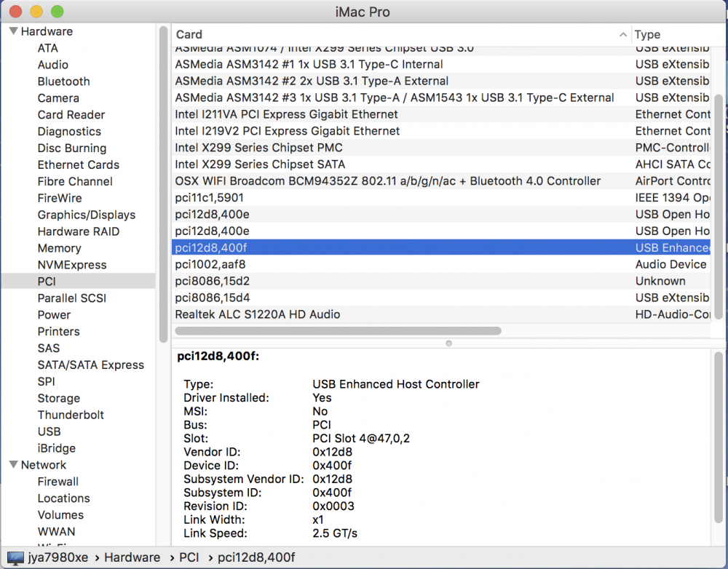Select ASMedia ASM3142 #2 Type-A External row
The width and height of the screenshot is (728, 569).
441,81
